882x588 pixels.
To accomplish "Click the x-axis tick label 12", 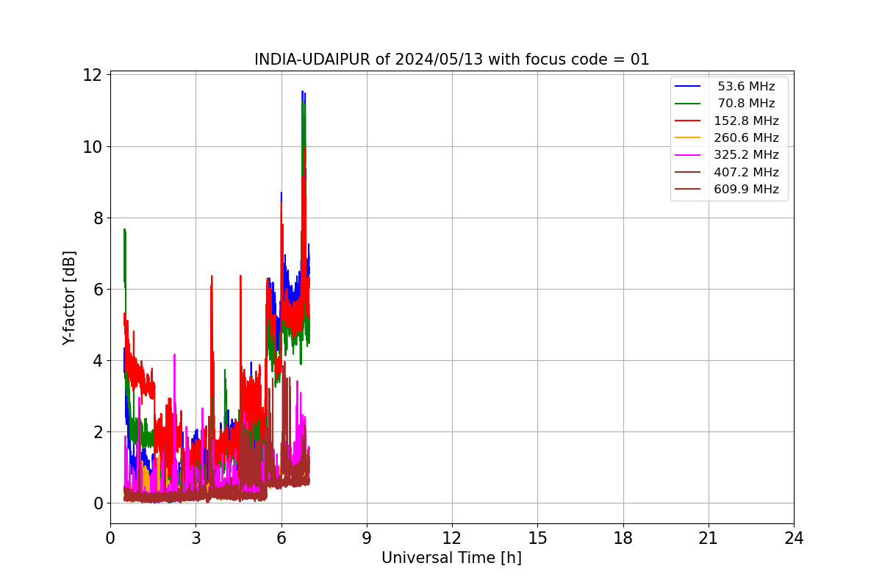I will (452, 538).
